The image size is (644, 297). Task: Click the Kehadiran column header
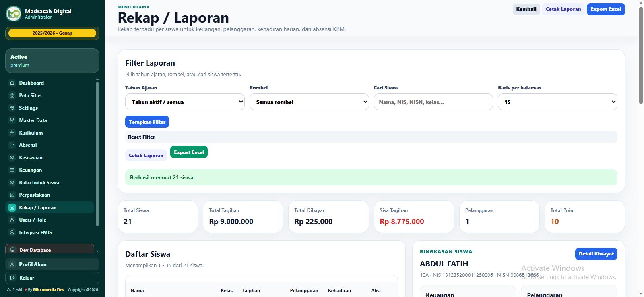[x=339, y=291]
